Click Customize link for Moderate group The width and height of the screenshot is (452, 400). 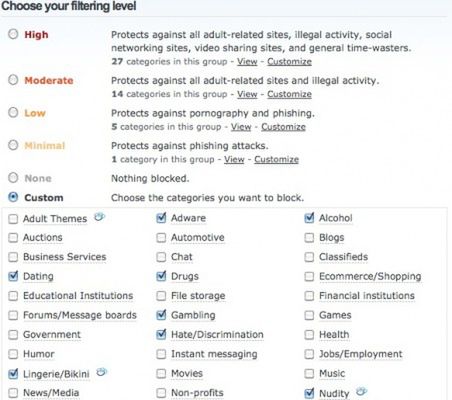point(289,94)
